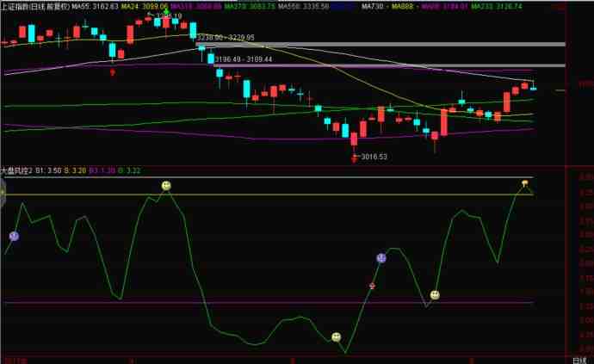This screenshot has height=364, width=594.
Task: Click the 3196.49 - 3189.44 gap label
Action: (x=244, y=59)
